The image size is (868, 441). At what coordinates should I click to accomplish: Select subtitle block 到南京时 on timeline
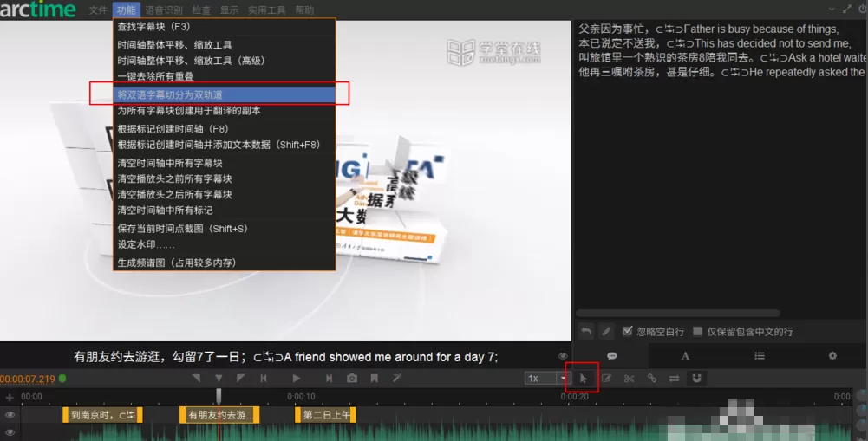[x=102, y=415]
